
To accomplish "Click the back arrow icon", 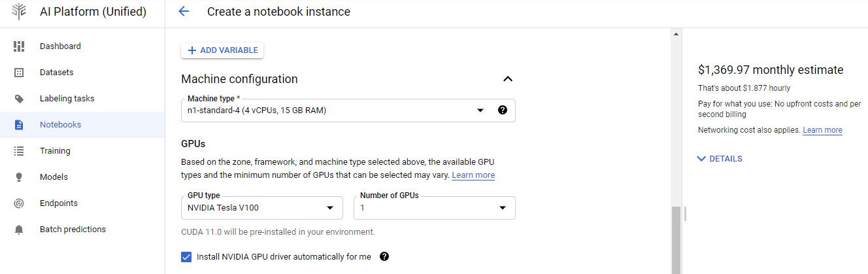I will click(x=184, y=12).
